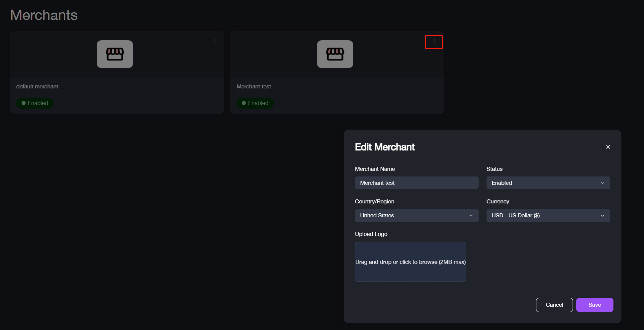
Task: Click the logo drag and drop upload area
Action: tap(410, 262)
